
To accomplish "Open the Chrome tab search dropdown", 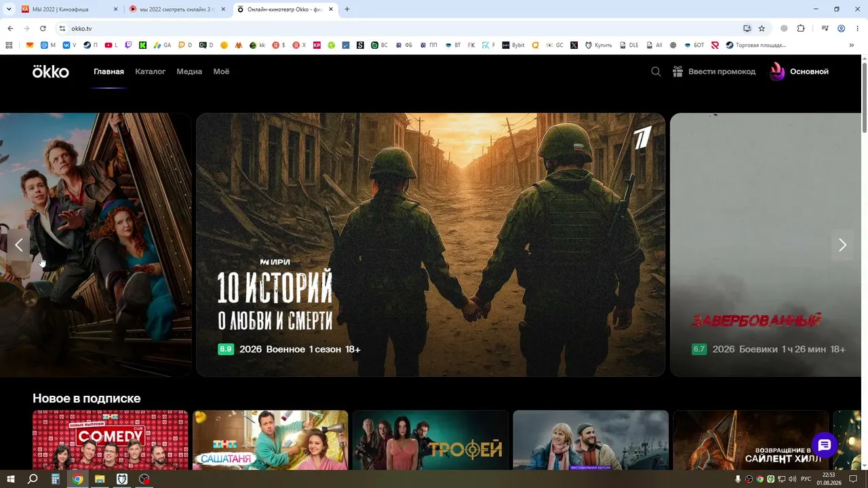I will pos(9,9).
